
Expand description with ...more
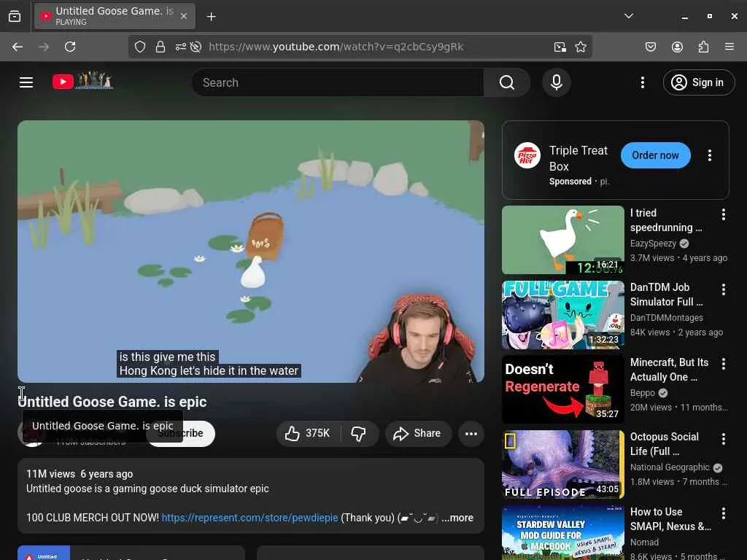[457, 518]
